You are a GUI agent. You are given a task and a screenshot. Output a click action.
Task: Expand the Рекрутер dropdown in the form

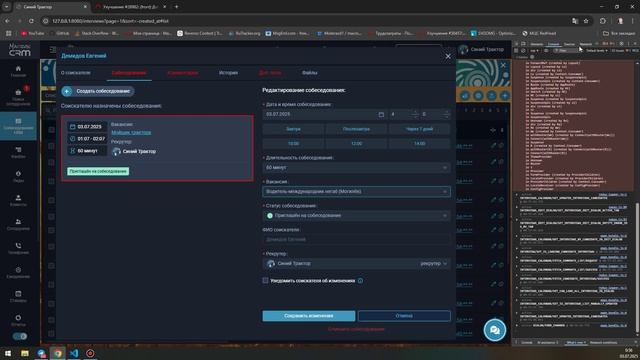pos(356,264)
